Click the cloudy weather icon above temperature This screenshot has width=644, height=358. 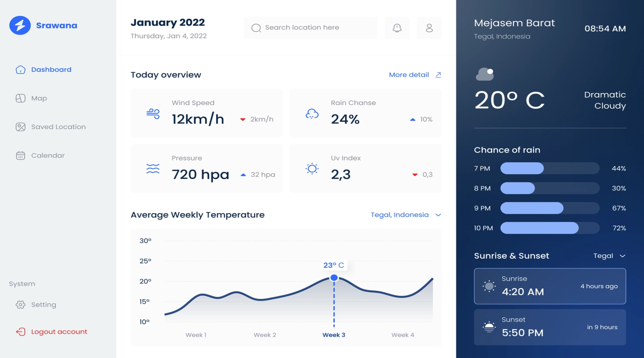click(485, 74)
